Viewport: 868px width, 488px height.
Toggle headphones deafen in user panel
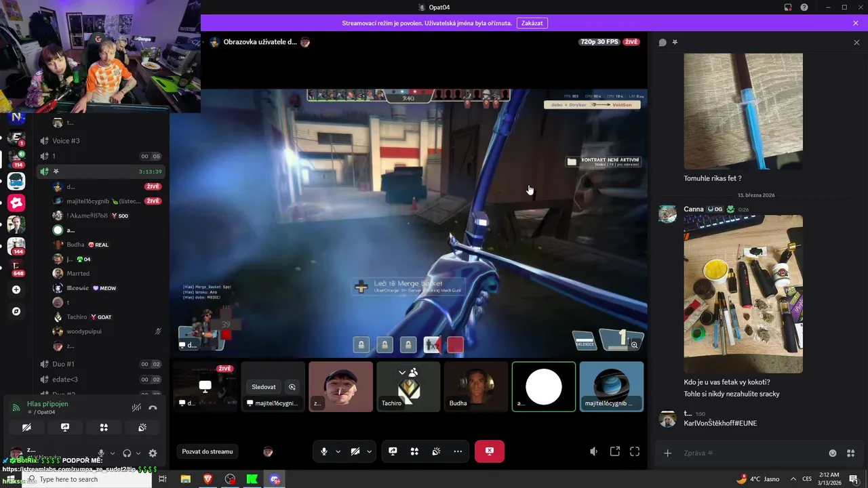point(127,453)
